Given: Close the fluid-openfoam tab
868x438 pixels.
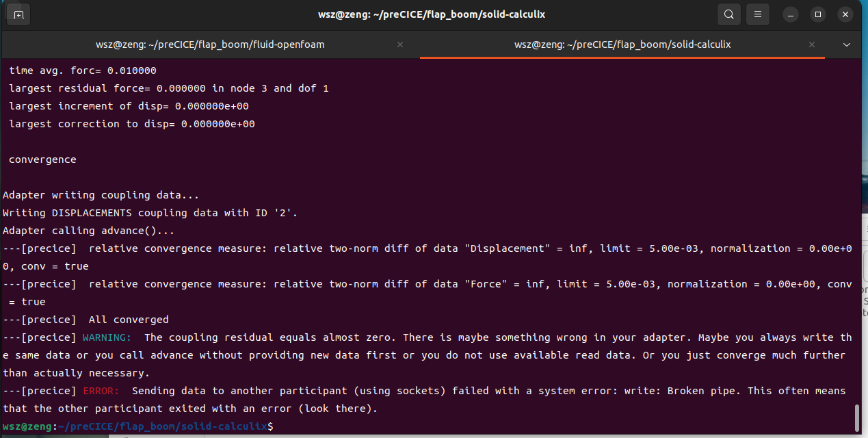Looking at the screenshot, I should (x=400, y=44).
